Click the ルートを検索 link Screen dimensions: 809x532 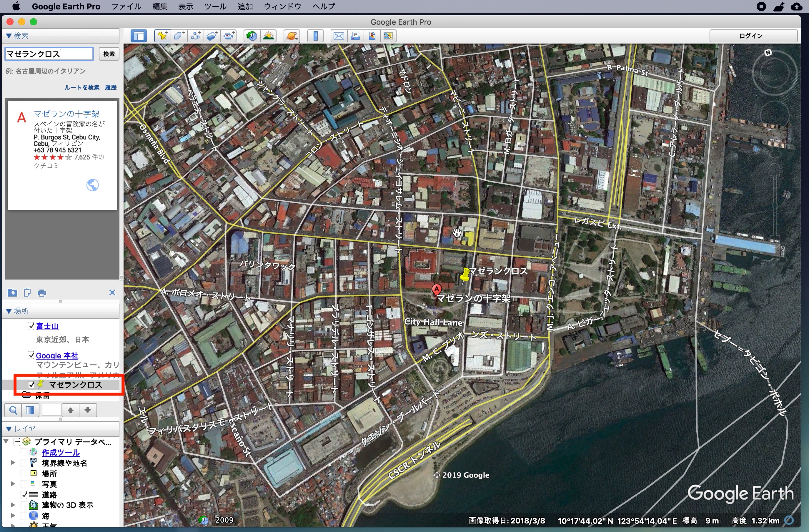tap(82, 87)
